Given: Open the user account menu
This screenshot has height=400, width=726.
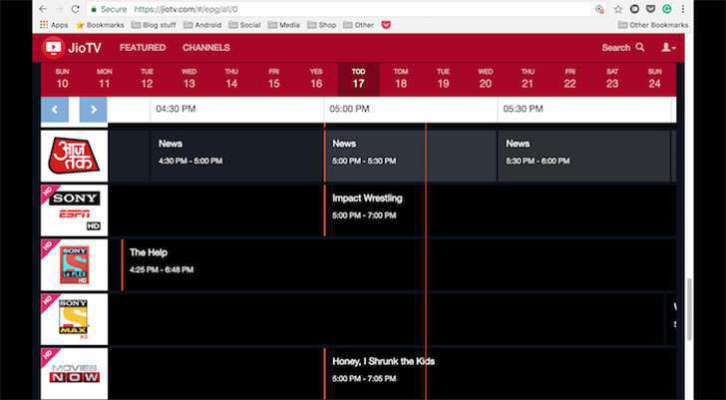Looking at the screenshot, I should pyautogui.click(x=668, y=47).
